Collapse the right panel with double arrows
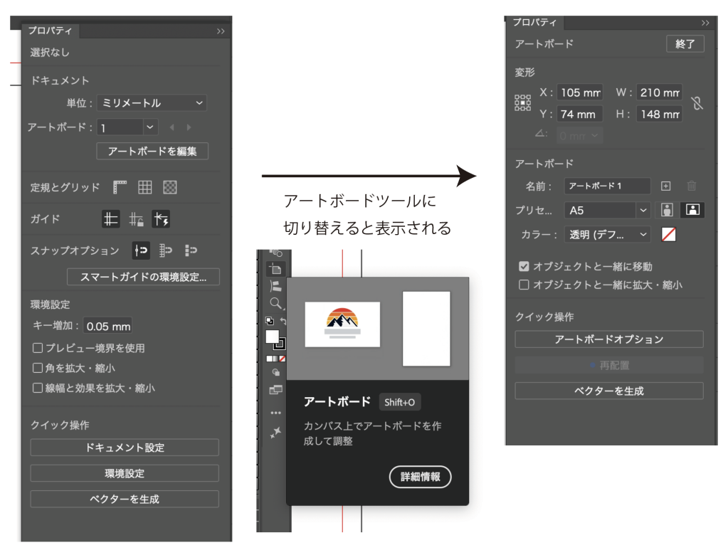The image size is (728, 560). pos(705,23)
